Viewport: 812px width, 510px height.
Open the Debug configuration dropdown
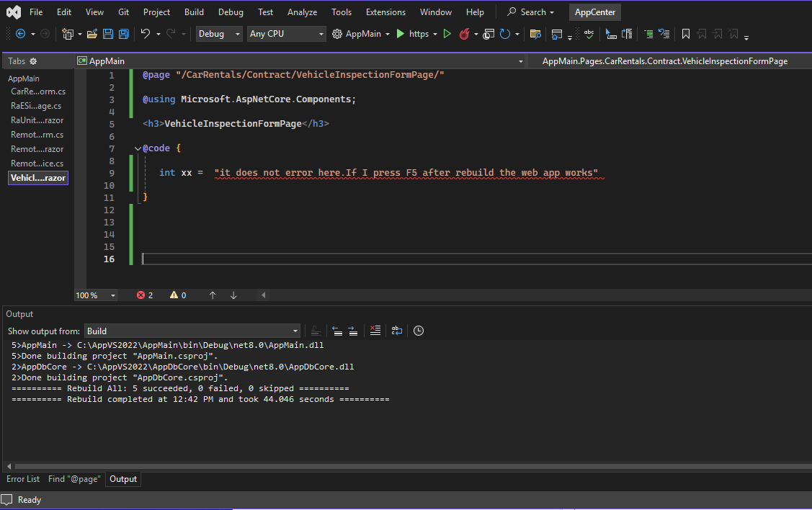pyautogui.click(x=219, y=34)
